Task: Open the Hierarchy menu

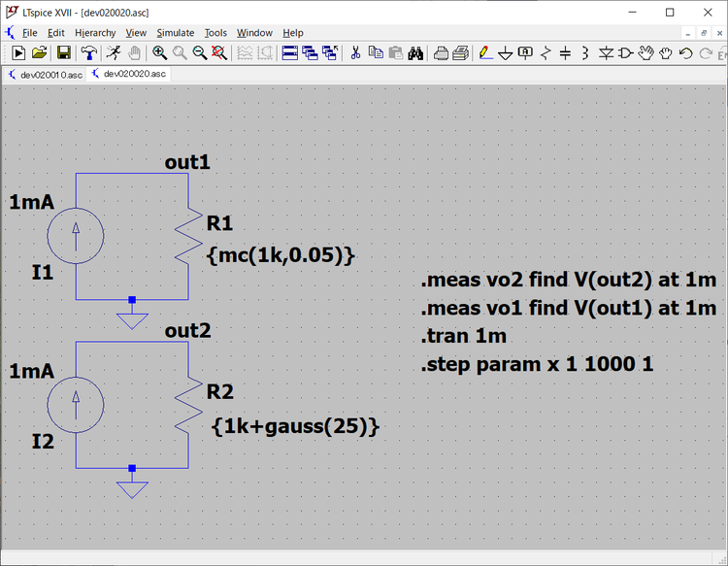Action: pyautogui.click(x=95, y=33)
